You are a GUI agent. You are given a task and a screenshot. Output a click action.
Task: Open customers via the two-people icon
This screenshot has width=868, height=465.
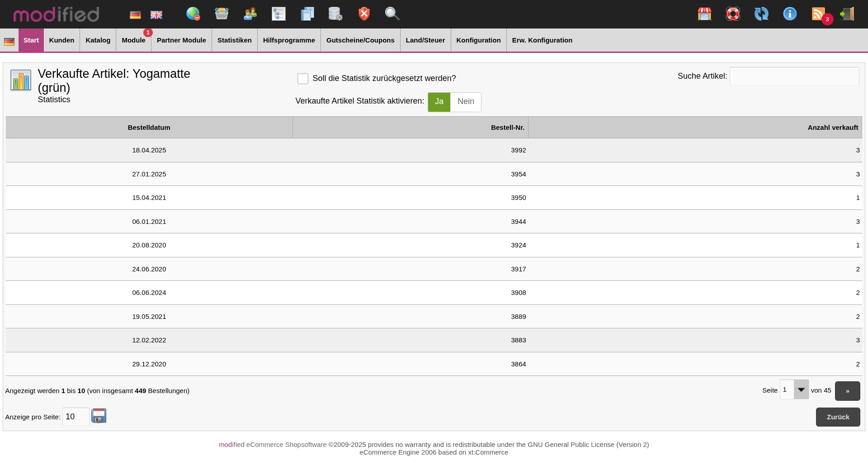pyautogui.click(x=250, y=14)
